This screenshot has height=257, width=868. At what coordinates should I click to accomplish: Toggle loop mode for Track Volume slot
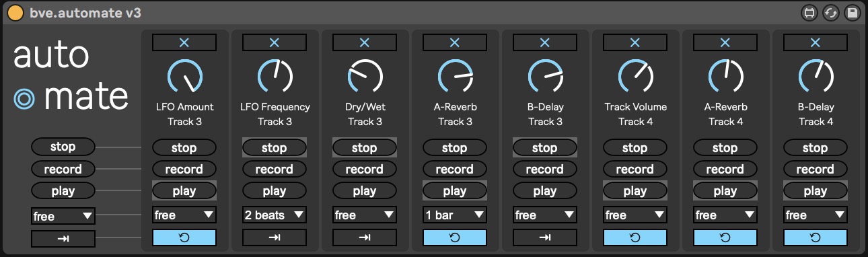point(635,237)
